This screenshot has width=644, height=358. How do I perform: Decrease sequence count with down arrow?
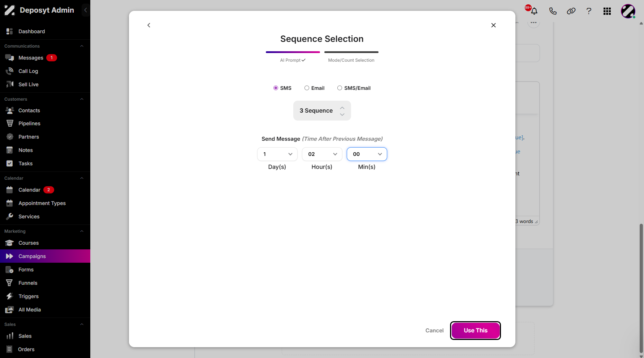tap(342, 114)
